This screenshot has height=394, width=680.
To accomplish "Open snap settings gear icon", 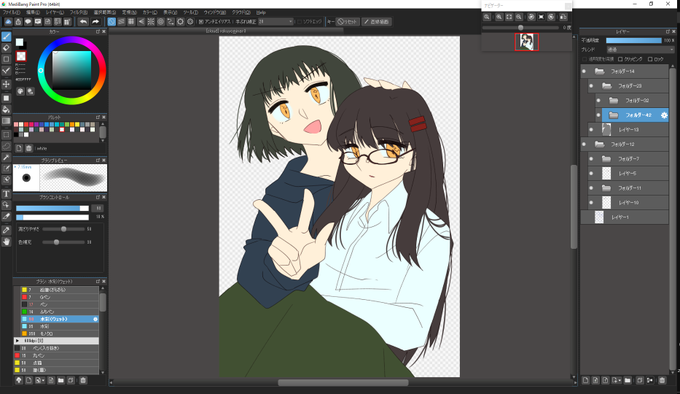I will click(180, 21).
